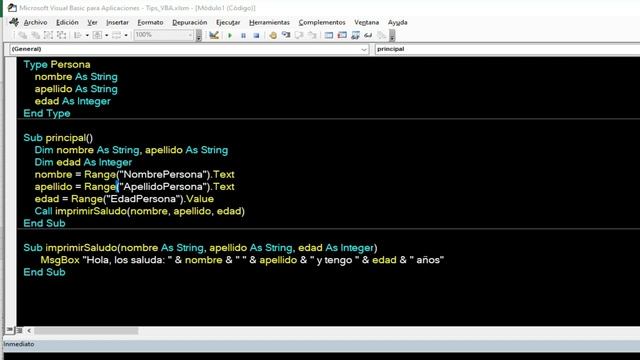Click the 'Sub imprimirSaludo' declaration line
Image resolution: width=640 pixels, height=360 pixels.
pyautogui.click(x=200, y=248)
